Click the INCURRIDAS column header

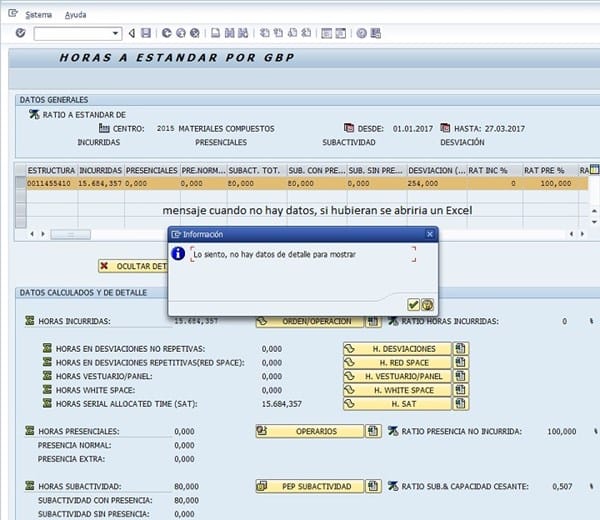(100, 170)
